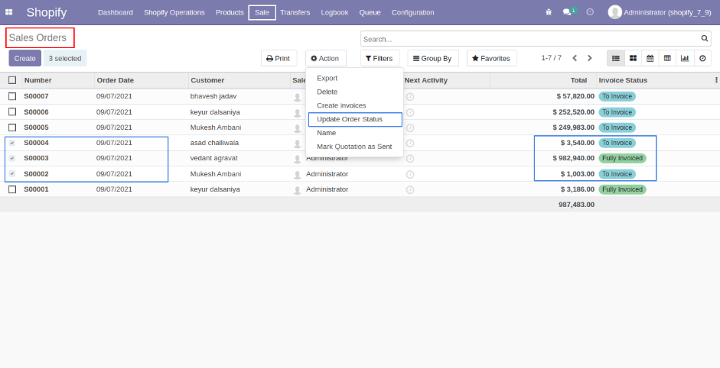This screenshot has height=368, width=720.
Task: Open Shopify Operations menu
Action: click(174, 12)
